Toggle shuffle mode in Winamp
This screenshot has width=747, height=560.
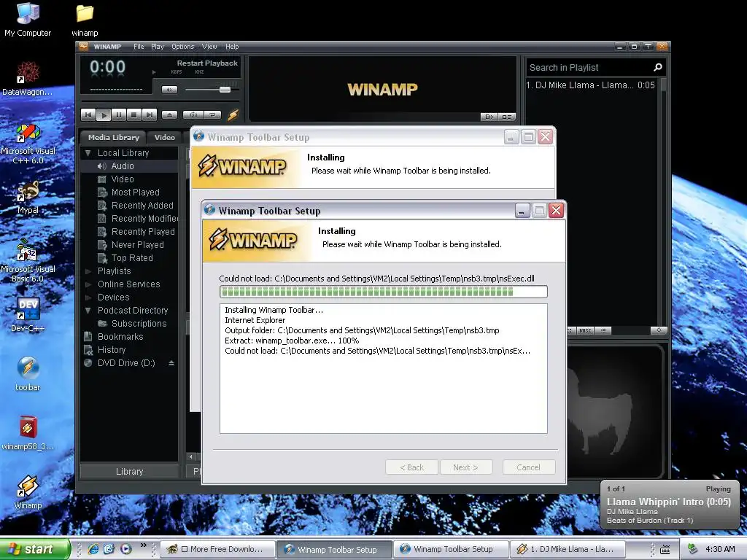tap(193, 114)
